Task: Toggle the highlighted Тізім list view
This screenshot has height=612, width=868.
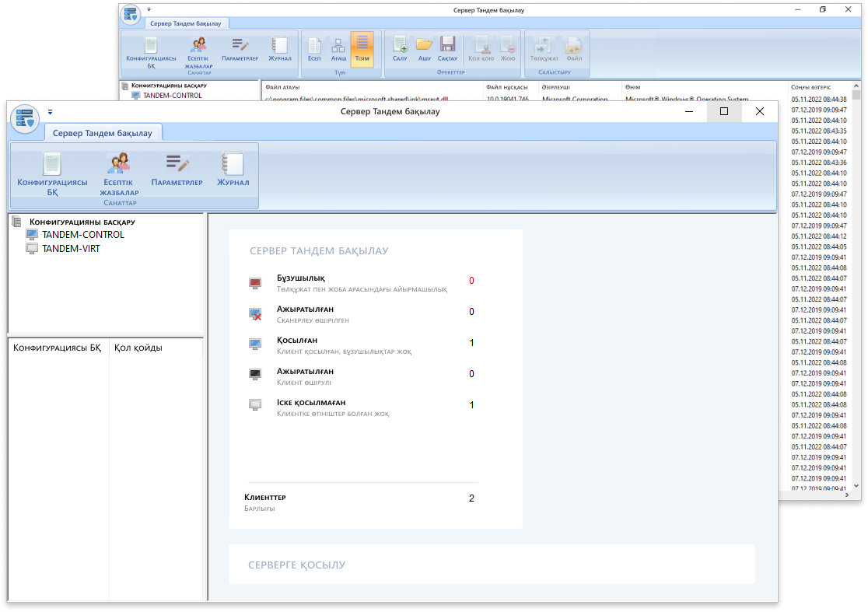Action: [x=362, y=48]
